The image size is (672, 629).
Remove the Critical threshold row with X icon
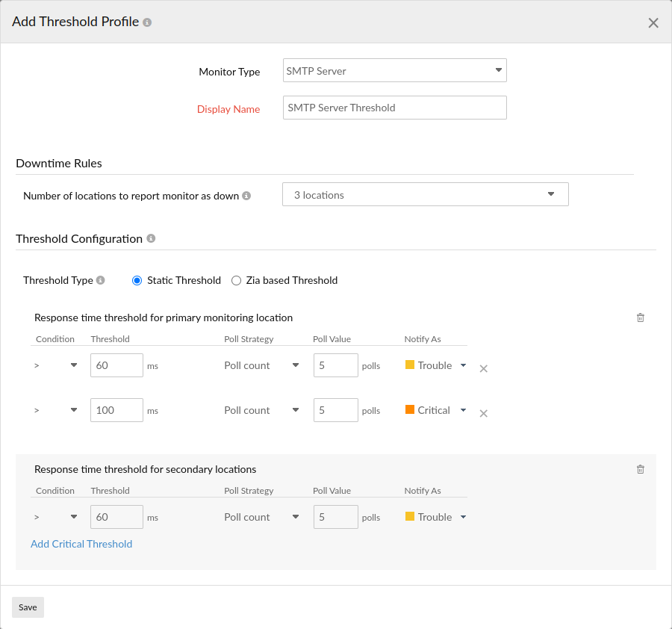[x=483, y=413]
